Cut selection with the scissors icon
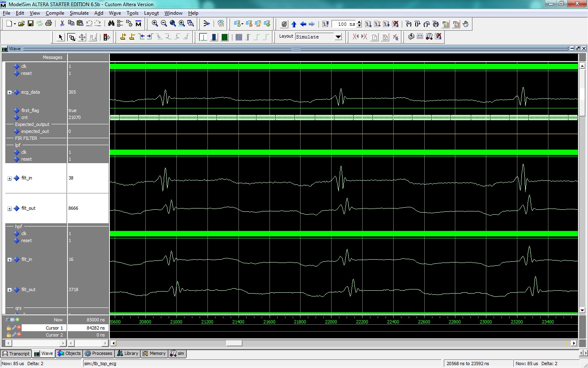The image size is (588, 368). tap(62, 23)
